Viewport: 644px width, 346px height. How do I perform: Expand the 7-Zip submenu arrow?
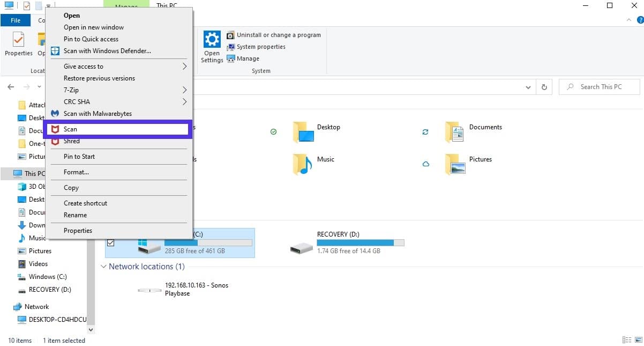click(184, 90)
